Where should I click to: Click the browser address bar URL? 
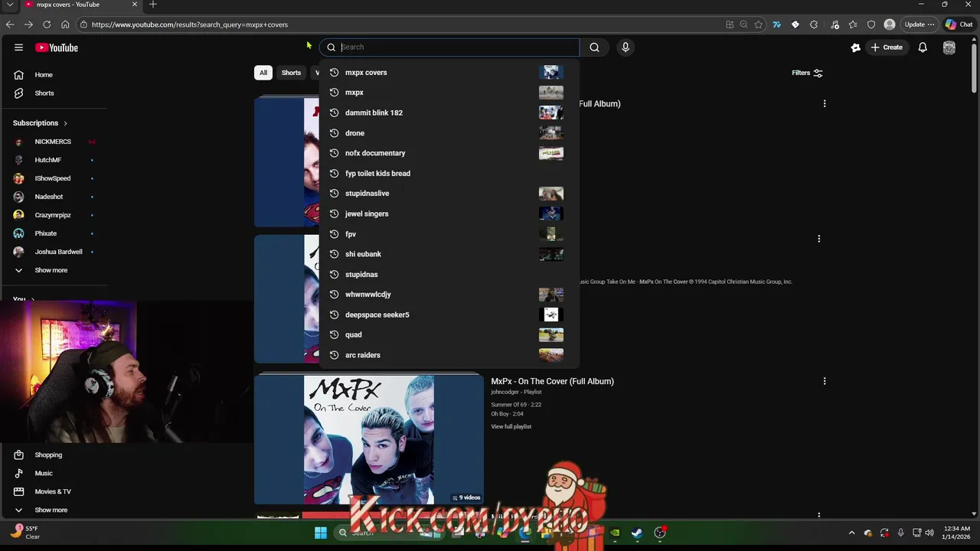pyautogui.click(x=190, y=24)
